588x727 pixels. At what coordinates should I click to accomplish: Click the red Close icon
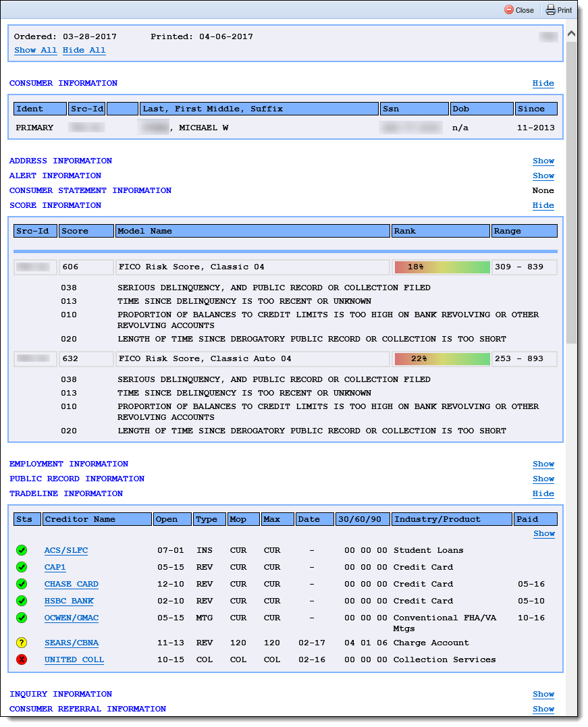(509, 9)
